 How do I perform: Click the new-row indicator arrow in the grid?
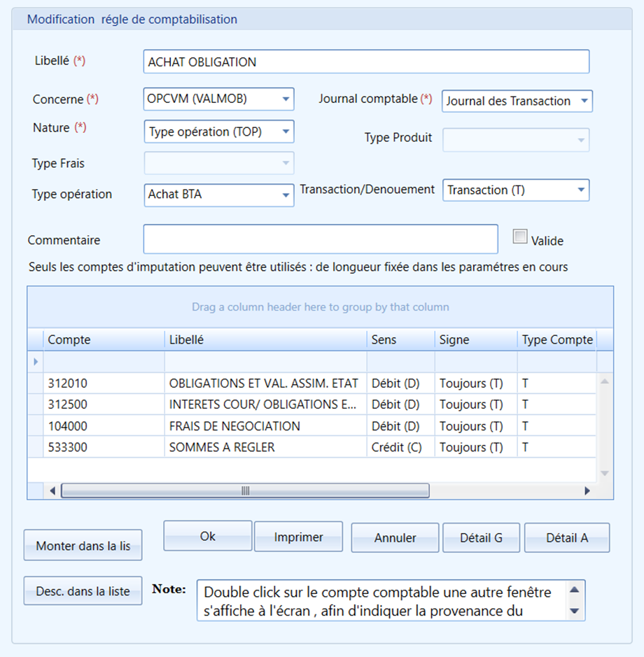(36, 362)
